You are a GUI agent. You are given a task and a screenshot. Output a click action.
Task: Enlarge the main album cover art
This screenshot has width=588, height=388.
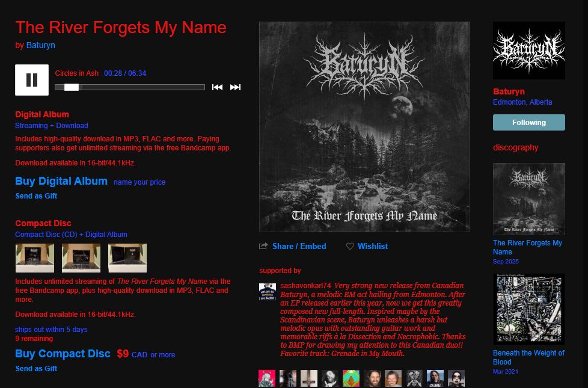coord(364,127)
